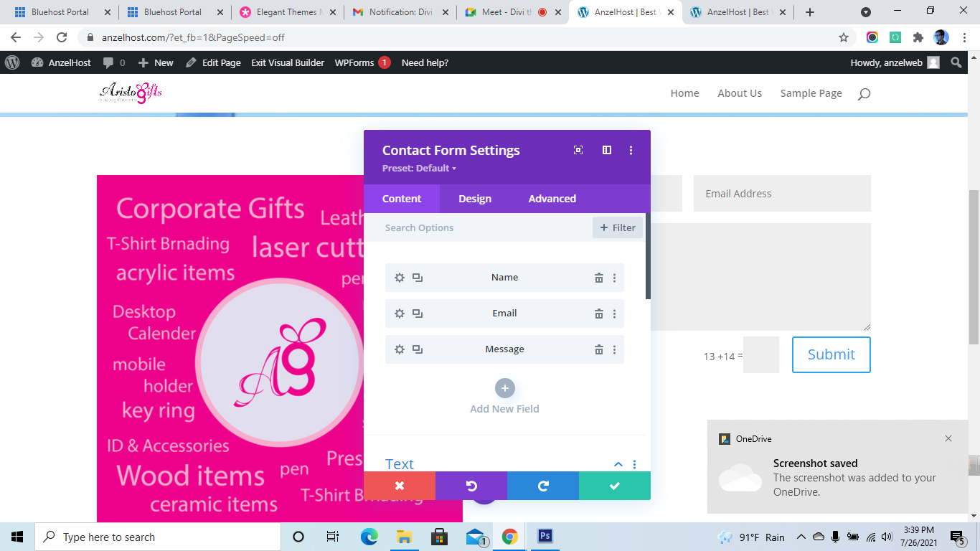Redo the last change
Screen dimensions: 980x551
click(x=543, y=486)
